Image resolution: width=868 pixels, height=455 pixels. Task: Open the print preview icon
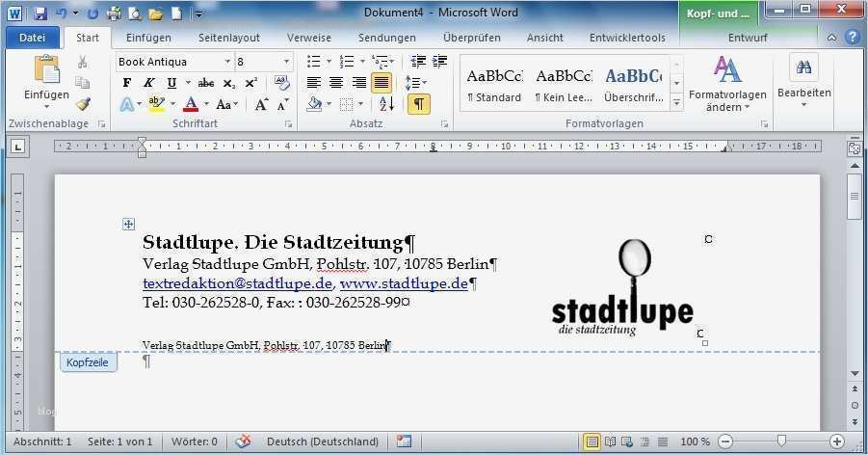[135, 13]
